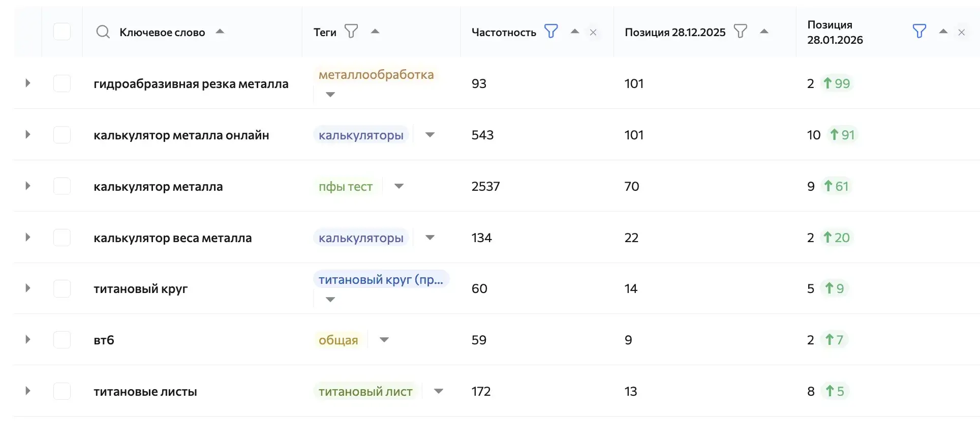Toggle the select-all checkbox in the header
980x439 pixels.
point(62,32)
